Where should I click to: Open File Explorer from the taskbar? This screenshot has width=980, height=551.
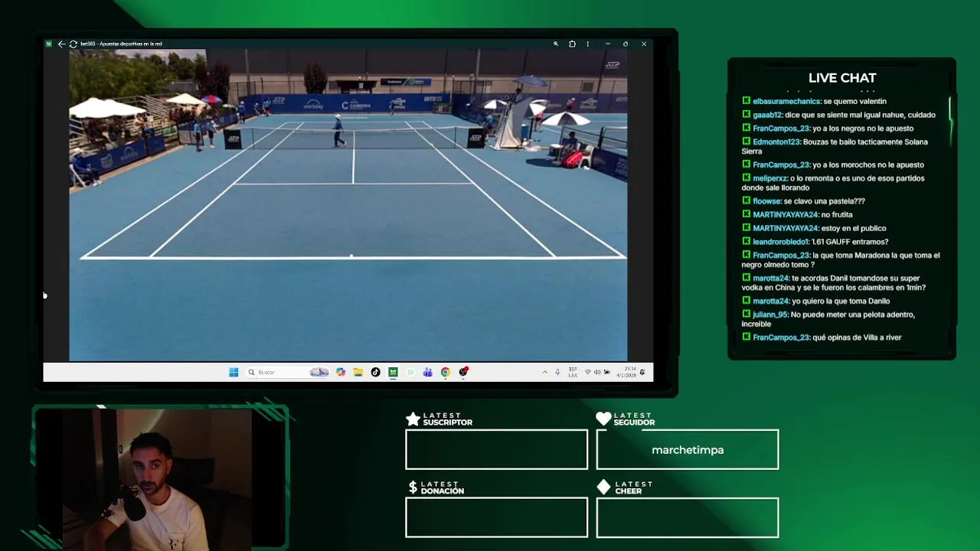click(x=358, y=372)
